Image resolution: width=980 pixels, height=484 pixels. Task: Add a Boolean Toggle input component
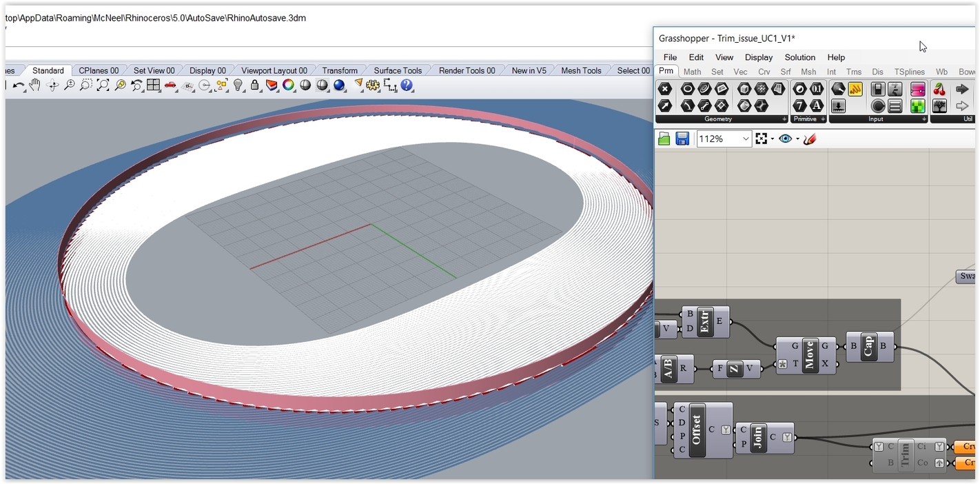tap(878, 89)
